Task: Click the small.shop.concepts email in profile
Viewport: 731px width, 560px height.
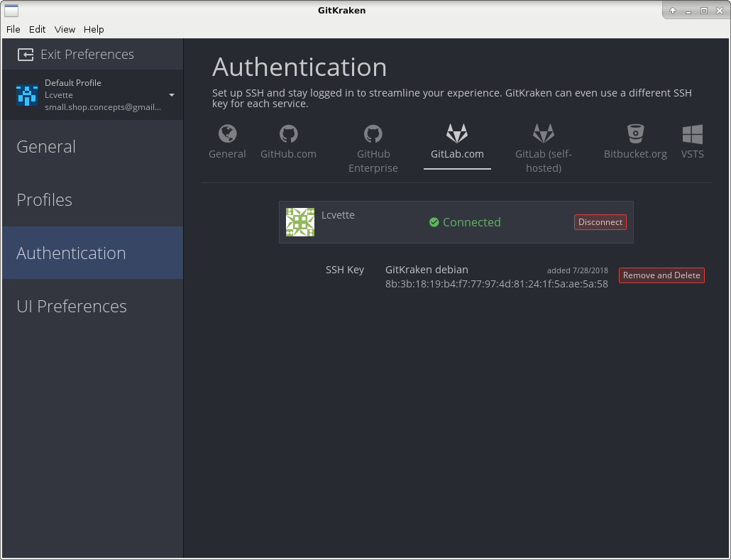Action: pos(103,107)
